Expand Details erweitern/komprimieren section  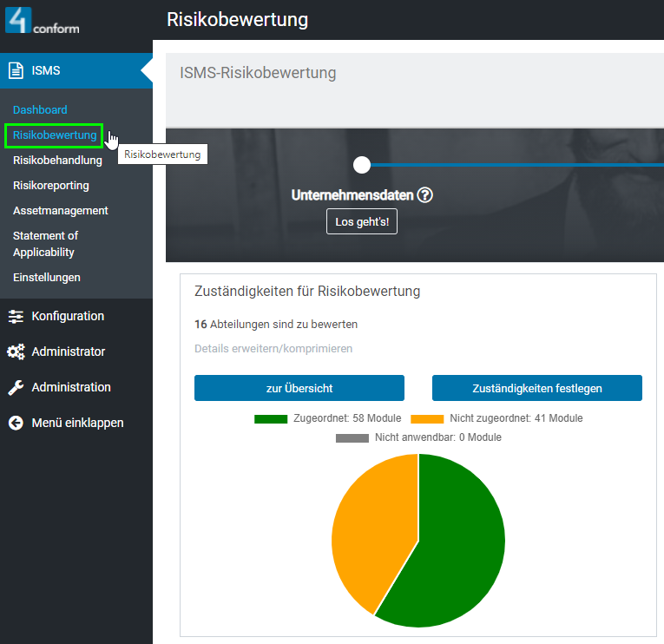273,348
